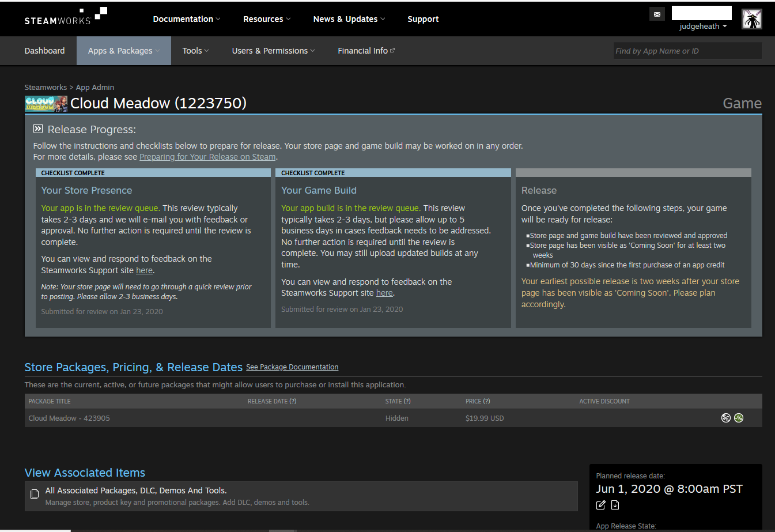Open the user avatar picture
The width and height of the screenshot is (775, 532).
click(751, 19)
